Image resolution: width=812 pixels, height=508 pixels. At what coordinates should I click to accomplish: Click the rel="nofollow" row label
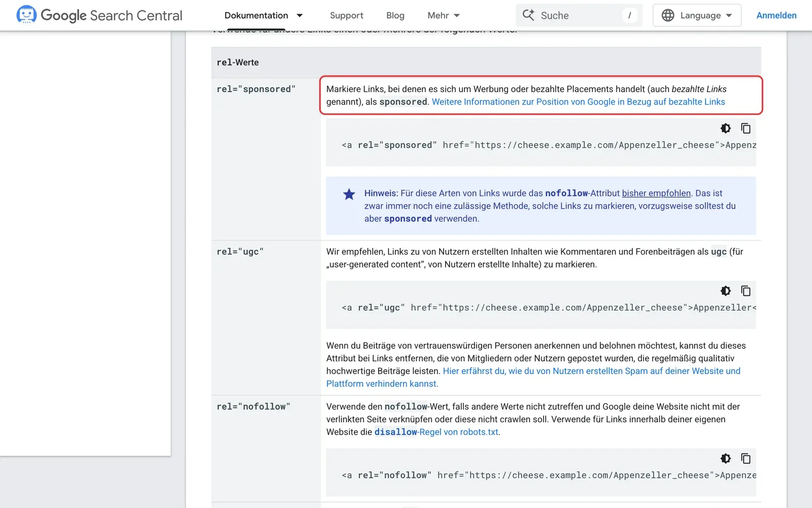253,406
